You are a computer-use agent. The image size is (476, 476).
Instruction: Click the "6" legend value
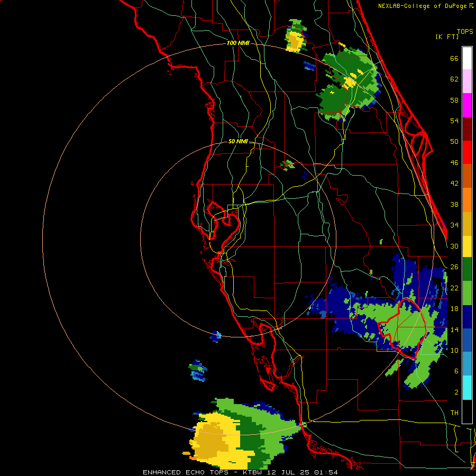point(456,371)
